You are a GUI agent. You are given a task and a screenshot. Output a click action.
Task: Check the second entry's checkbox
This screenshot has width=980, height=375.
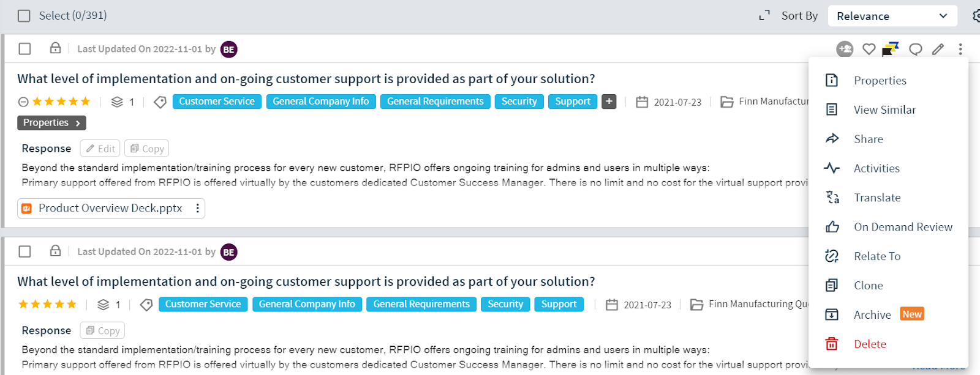(25, 251)
